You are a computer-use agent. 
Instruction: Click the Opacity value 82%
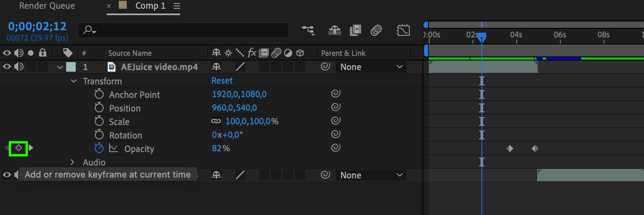[x=221, y=148]
